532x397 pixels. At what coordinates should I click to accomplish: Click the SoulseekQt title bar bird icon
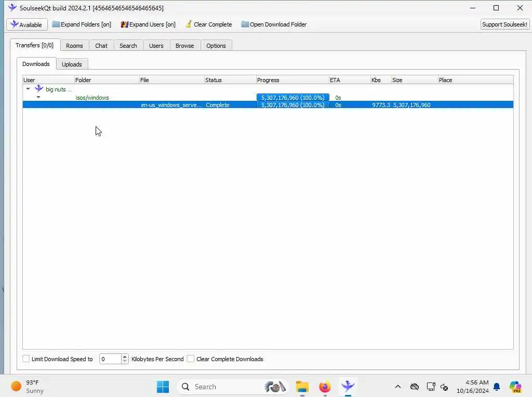click(12, 7)
